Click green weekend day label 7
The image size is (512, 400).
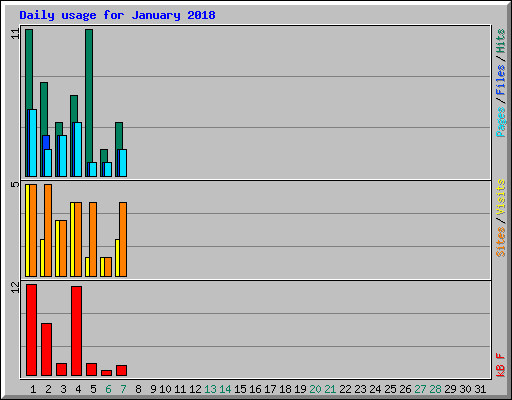pyautogui.click(x=123, y=389)
